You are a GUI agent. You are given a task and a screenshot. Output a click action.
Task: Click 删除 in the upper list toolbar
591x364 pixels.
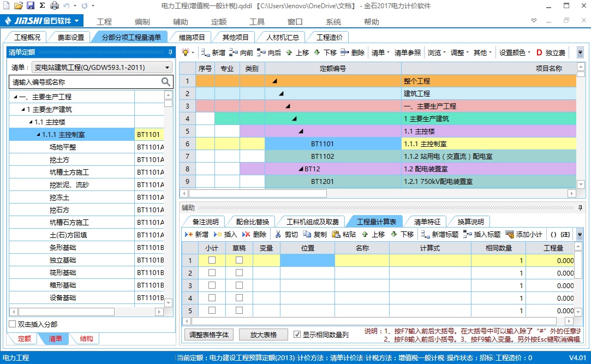353,52
